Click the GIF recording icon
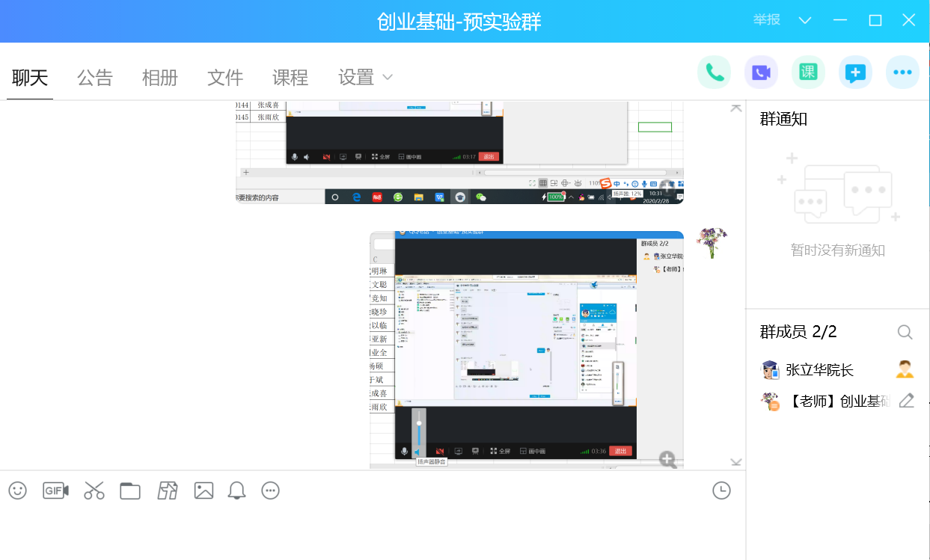 pyautogui.click(x=55, y=490)
